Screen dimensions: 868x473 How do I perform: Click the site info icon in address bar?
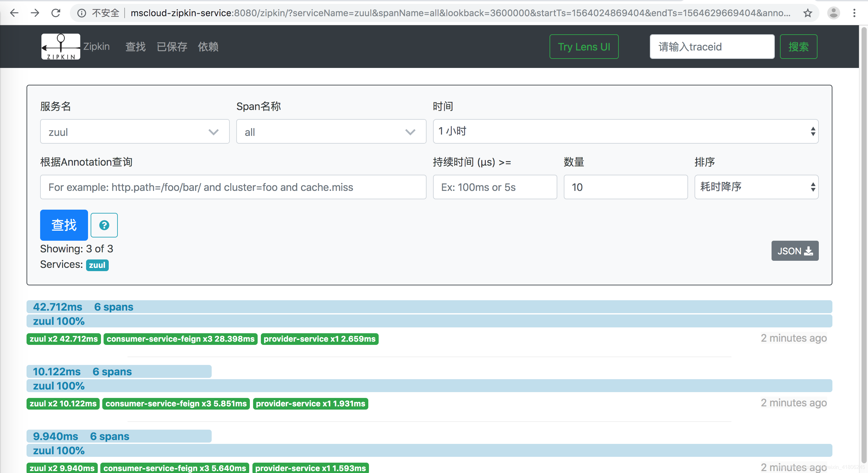point(82,13)
